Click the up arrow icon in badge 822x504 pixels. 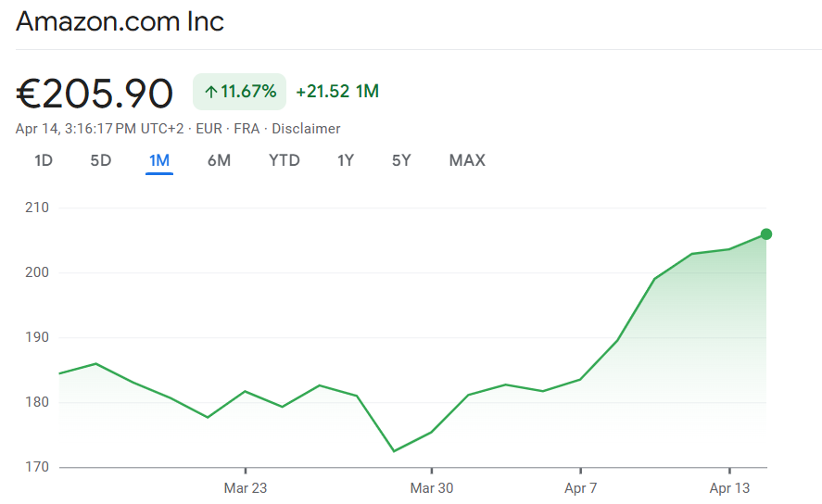210,92
